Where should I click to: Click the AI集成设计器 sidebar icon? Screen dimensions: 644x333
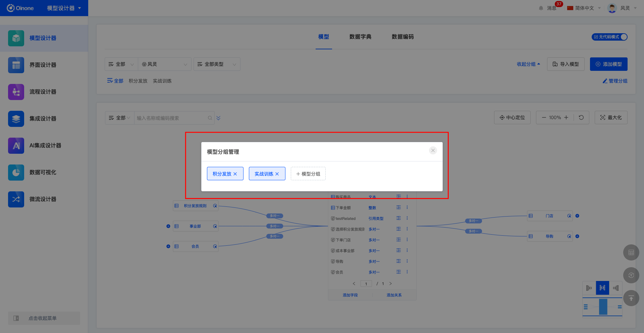[16, 146]
